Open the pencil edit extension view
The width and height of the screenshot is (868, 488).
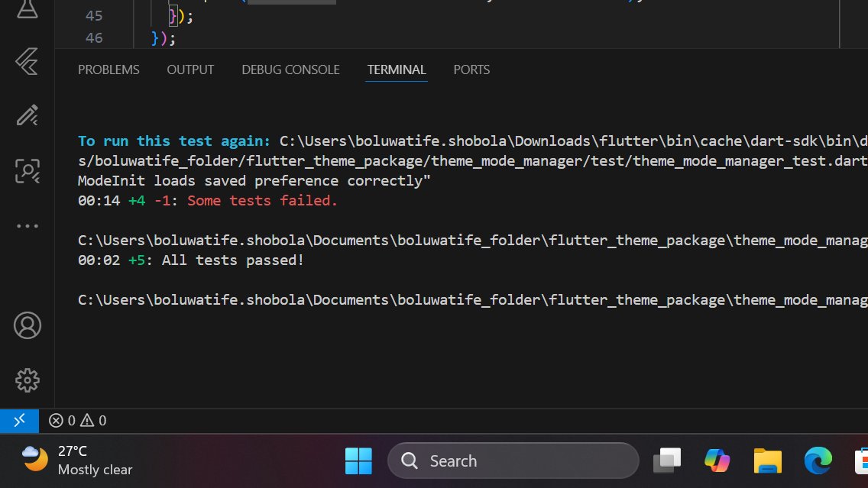[27, 115]
